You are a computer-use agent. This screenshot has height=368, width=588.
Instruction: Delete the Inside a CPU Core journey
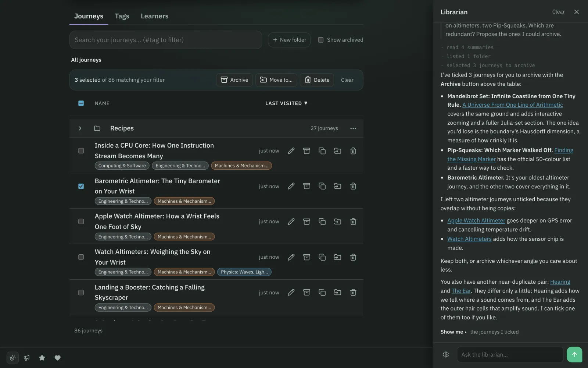[x=353, y=151]
